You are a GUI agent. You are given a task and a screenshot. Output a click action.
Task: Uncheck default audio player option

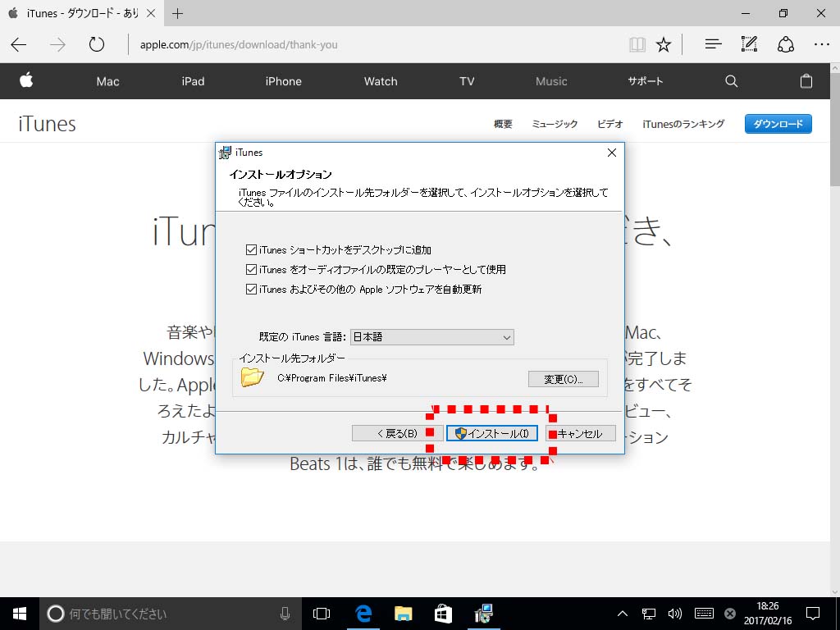click(x=252, y=269)
